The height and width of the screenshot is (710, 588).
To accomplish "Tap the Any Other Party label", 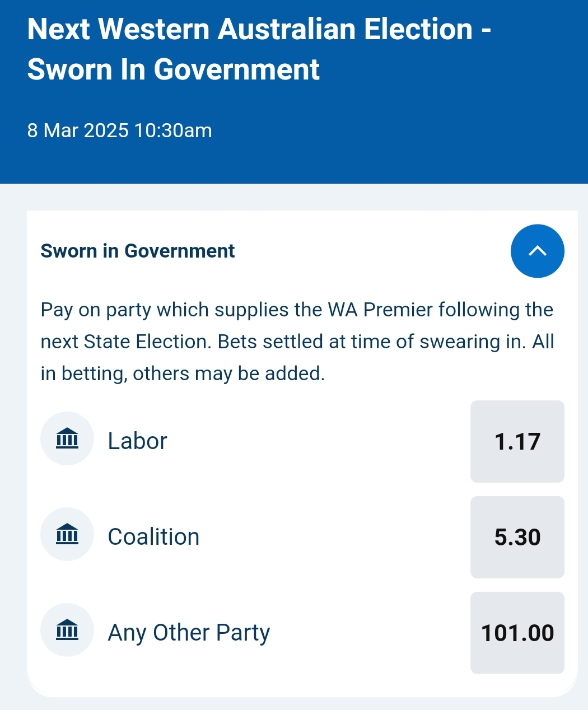I will pyautogui.click(x=189, y=633).
